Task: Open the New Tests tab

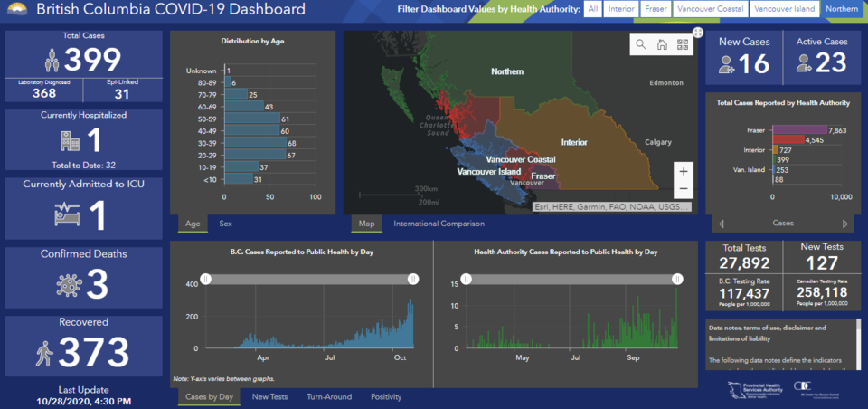Action: pos(269,397)
